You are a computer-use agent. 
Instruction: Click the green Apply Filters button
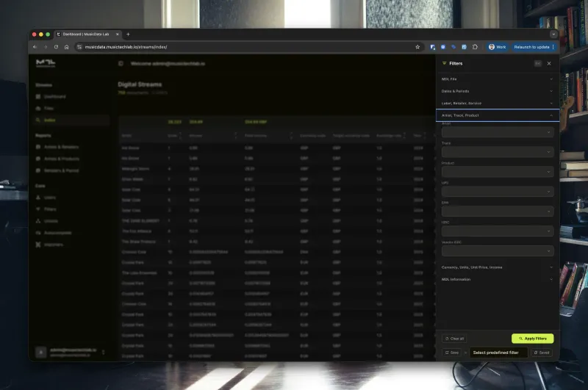click(532, 339)
